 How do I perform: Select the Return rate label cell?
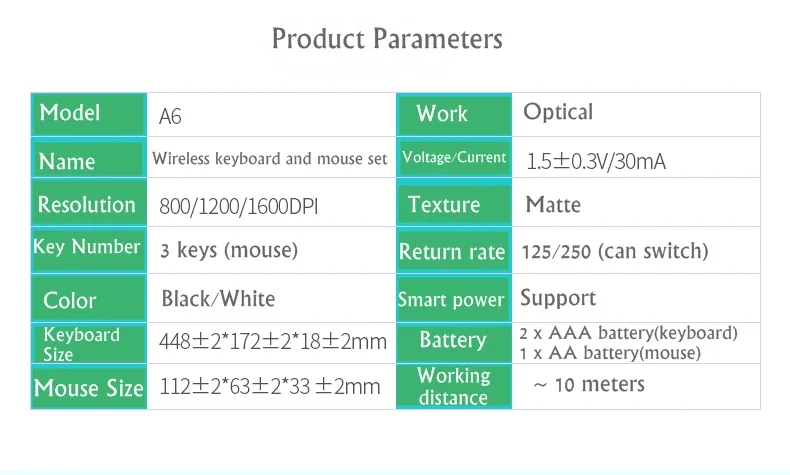coord(454,250)
